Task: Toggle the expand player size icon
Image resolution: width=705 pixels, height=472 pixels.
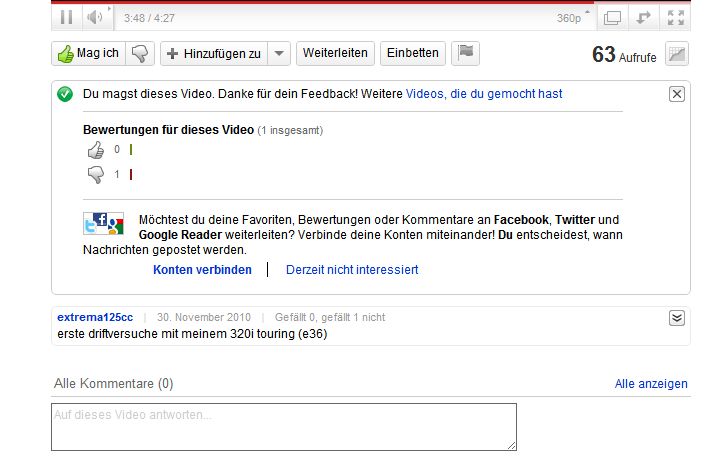Action: click(643, 18)
